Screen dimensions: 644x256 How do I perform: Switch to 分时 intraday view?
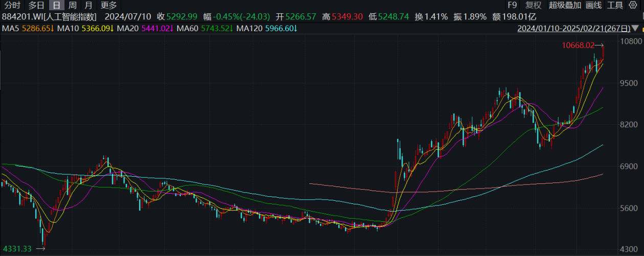pyautogui.click(x=12, y=6)
